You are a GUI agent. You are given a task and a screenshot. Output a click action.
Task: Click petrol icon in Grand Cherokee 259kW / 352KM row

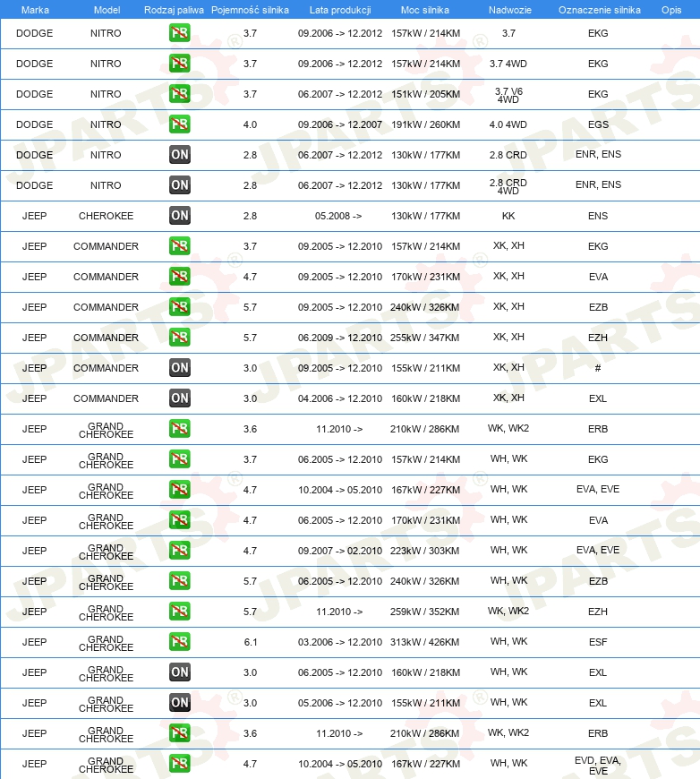point(179,611)
